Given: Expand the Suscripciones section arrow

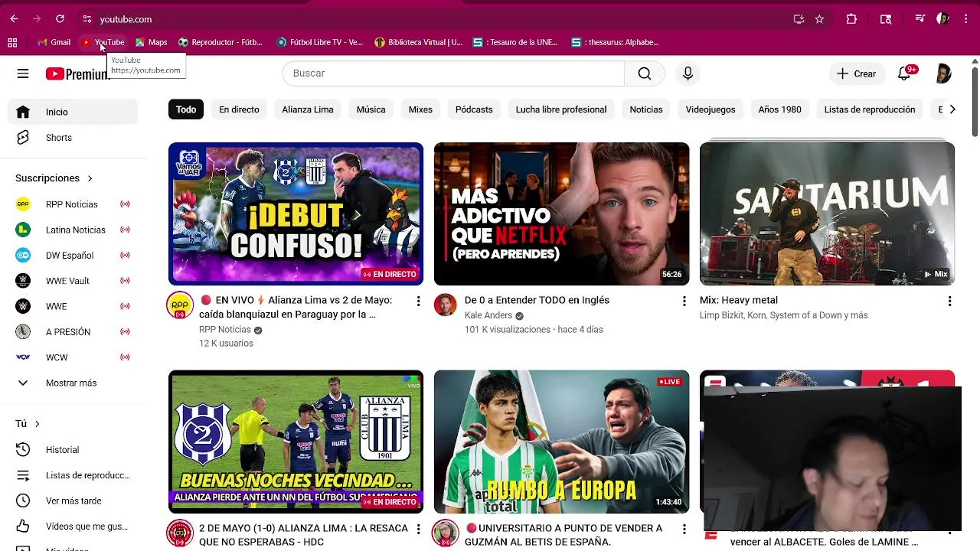Looking at the screenshot, I should [x=90, y=178].
